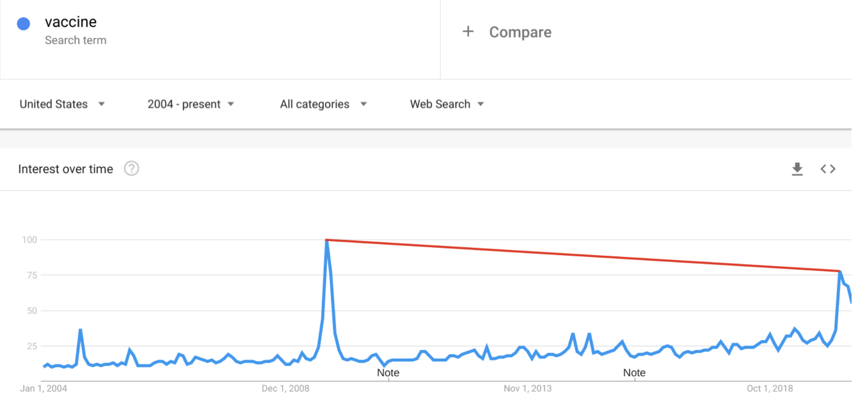Click the plus icon beside Compare
This screenshot has height=420, width=868.
pyautogui.click(x=468, y=31)
